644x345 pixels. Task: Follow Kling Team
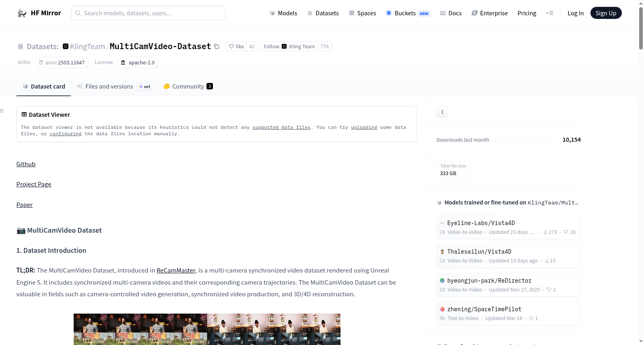289,46
